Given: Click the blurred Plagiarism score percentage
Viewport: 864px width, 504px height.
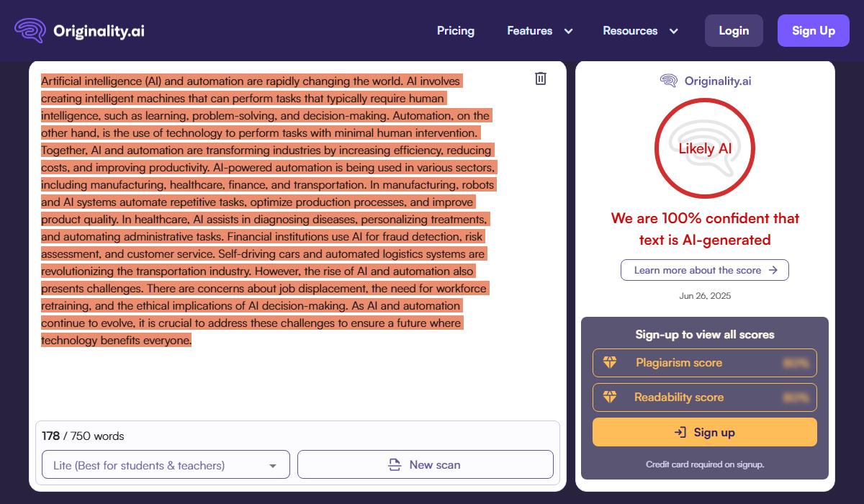Looking at the screenshot, I should (796, 364).
